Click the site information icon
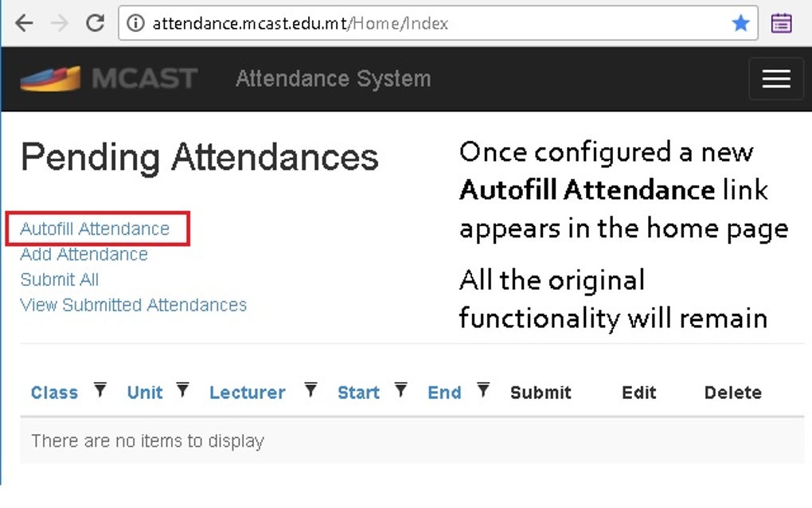 [x=136, y=23]
